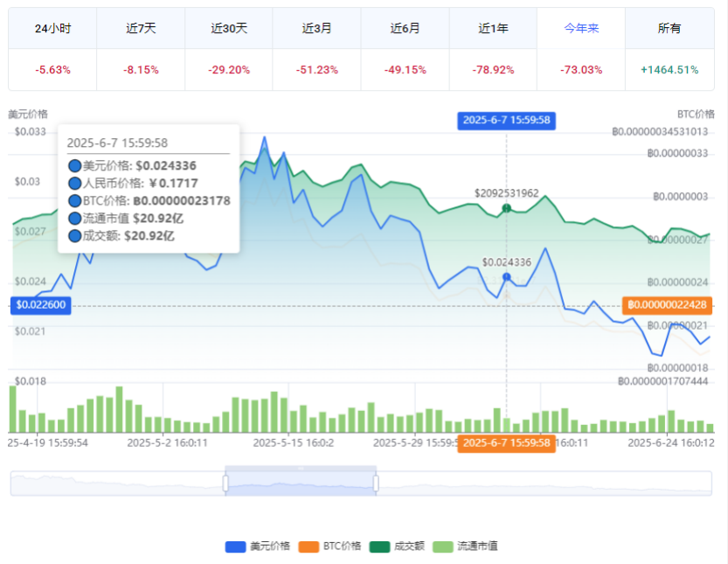Show the 近6月 chart range
The image size is (728, 564).
pyautogui.click(x=405, y=28)
